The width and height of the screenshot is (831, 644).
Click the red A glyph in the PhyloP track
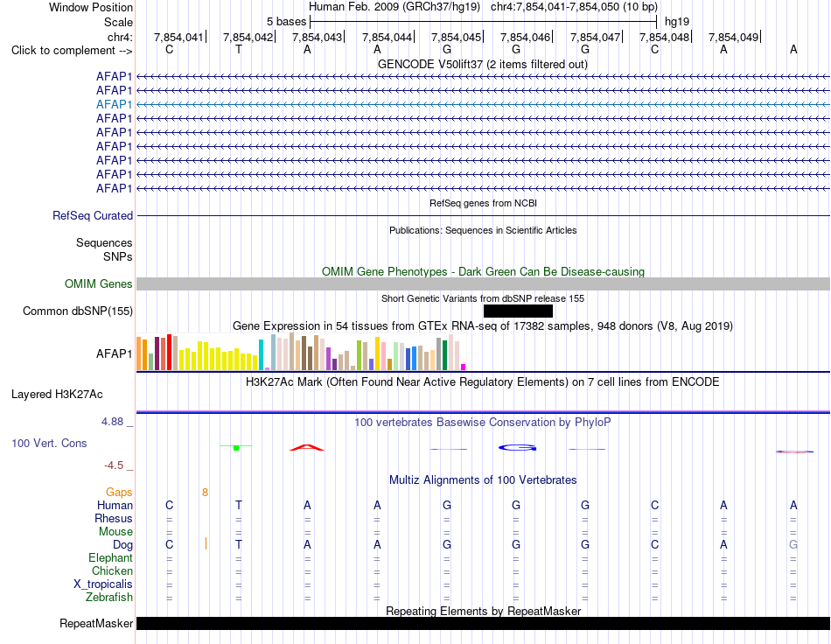[x=307, y=448]
